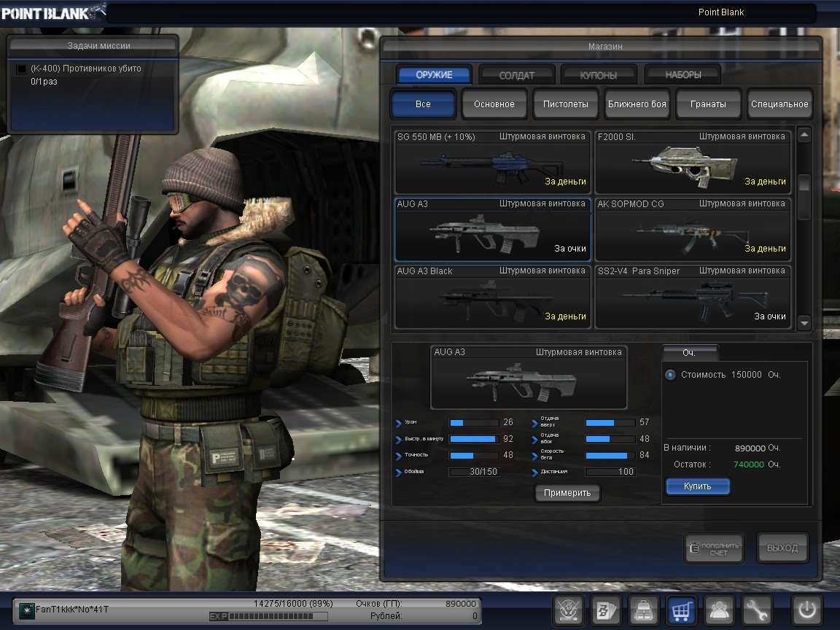Open the PB mission cards icon
840x630 pixels.
(606, 610)
